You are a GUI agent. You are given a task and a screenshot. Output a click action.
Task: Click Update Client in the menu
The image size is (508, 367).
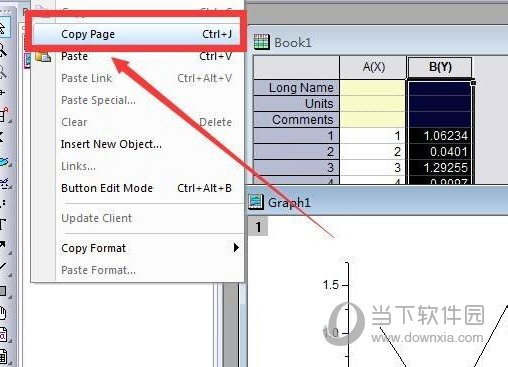[x=136, y=218]
